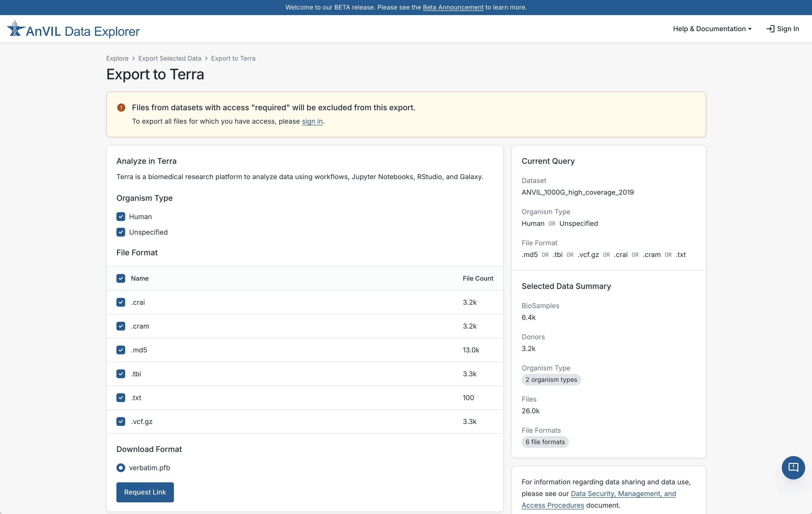Deselect the .md5 file format checkbox

(120, 350)
